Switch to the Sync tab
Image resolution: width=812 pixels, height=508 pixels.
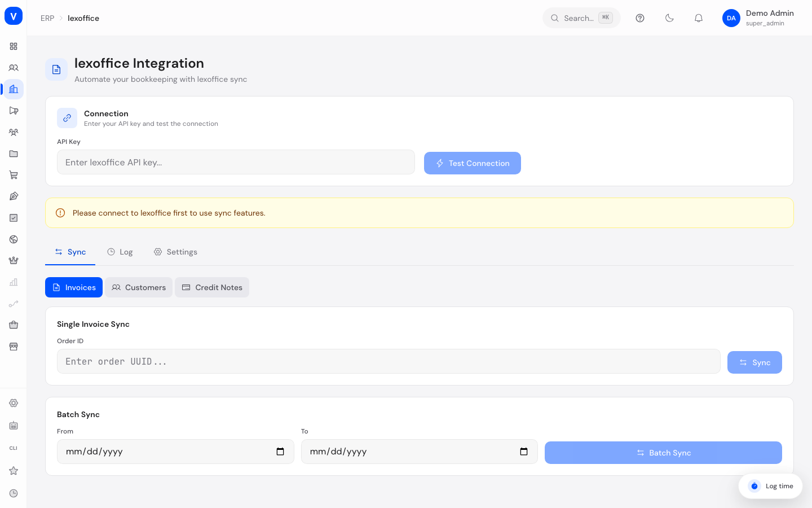tap(70, 252)
